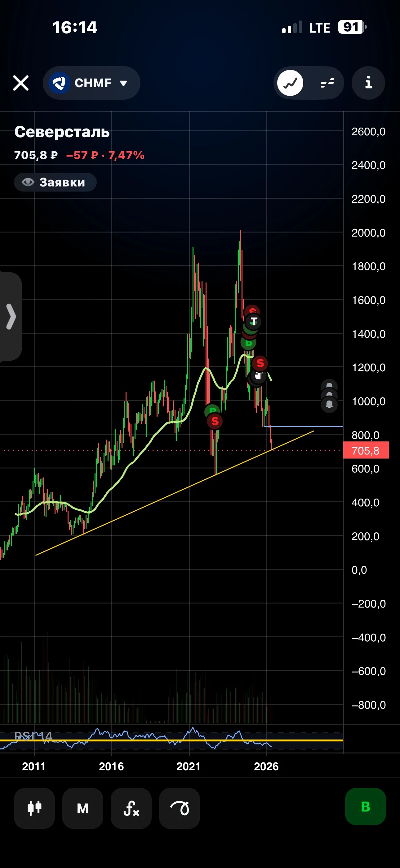
Task: Tap the −57 ₽ · 7,47% price change
Action: tap(105, 155)
